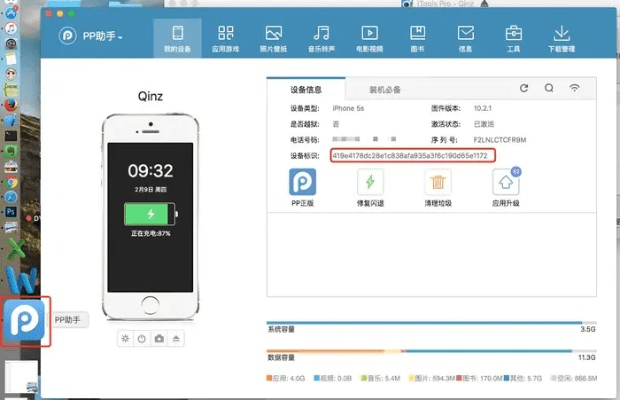Open the PP助手 app in the Dock

(24, 320)
